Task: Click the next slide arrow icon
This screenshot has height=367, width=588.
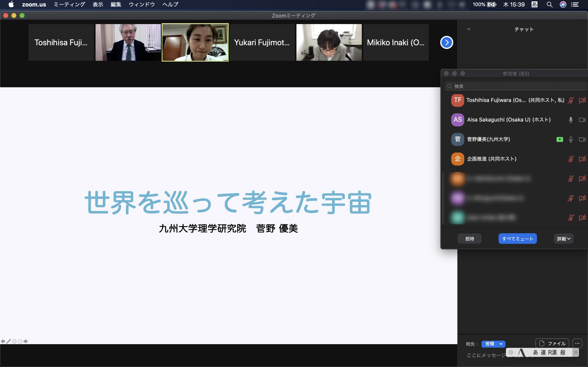Action: [x=26, y=341]
